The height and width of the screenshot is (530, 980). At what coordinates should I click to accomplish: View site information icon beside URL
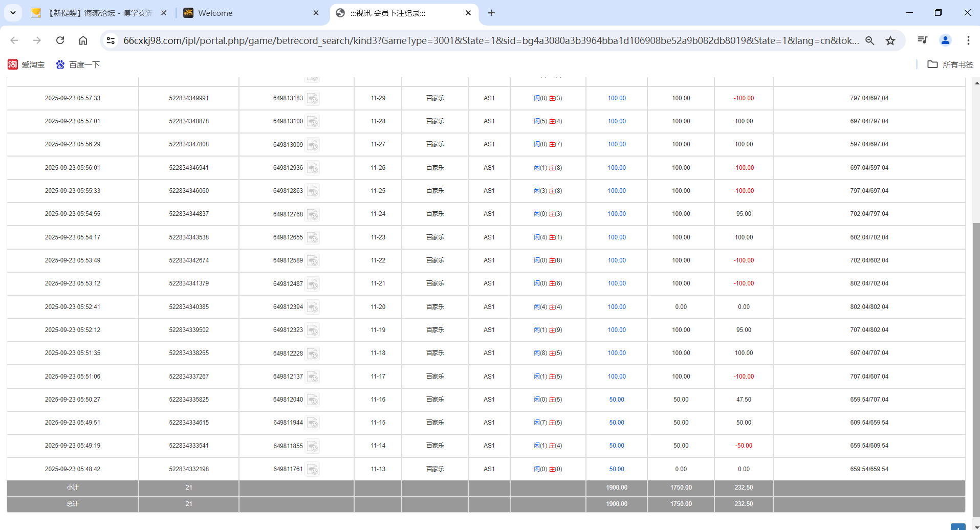tap(111, 40)
